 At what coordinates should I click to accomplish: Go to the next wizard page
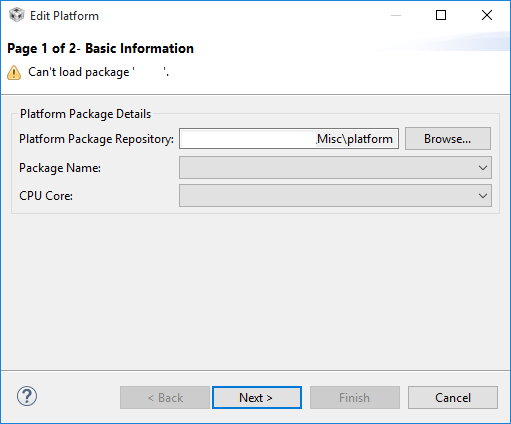pos(257,398)
